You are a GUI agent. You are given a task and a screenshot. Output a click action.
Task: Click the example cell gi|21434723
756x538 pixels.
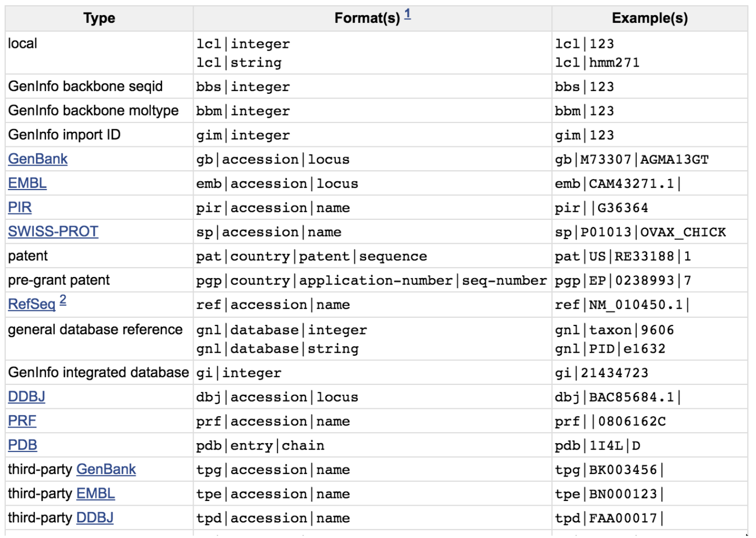click(601, 373)
